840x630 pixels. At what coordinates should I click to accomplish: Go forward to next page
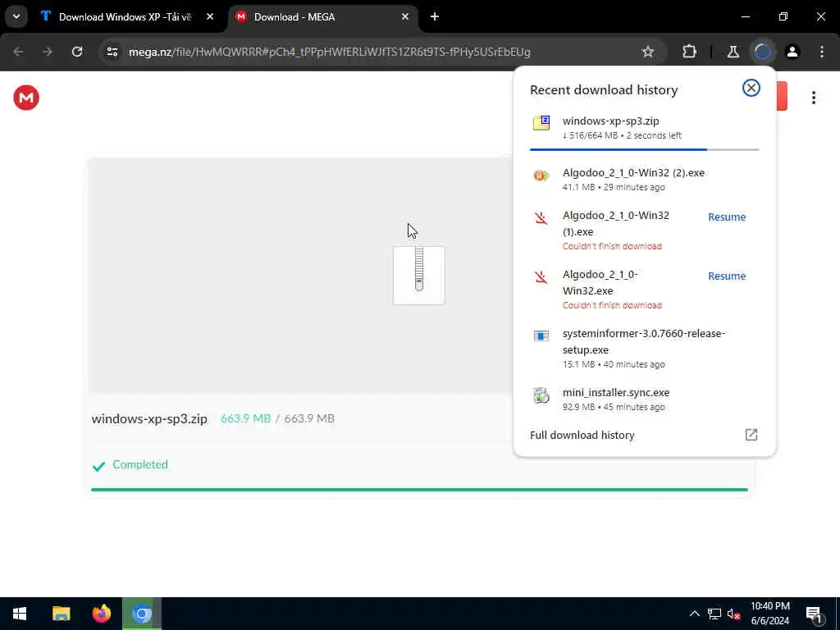click(48, 52)
